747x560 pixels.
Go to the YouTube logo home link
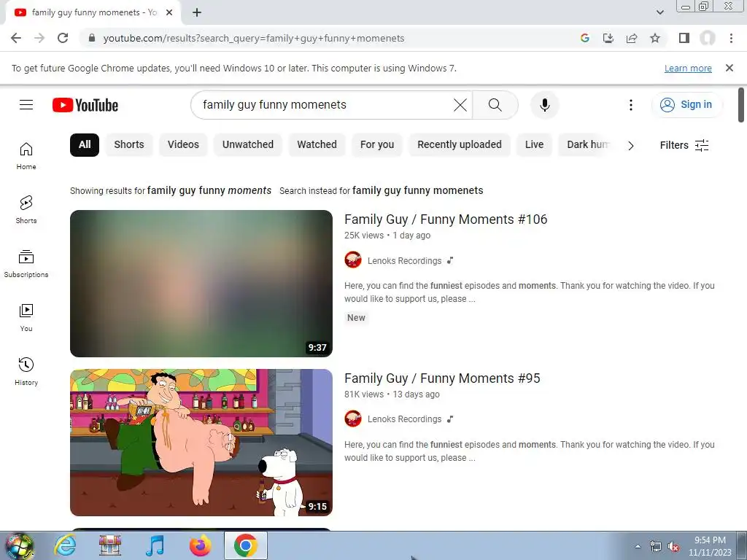click(x=85, y=105)
